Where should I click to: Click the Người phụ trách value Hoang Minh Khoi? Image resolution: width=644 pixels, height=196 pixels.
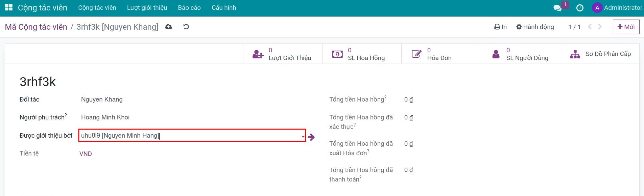tap(105, 117)
